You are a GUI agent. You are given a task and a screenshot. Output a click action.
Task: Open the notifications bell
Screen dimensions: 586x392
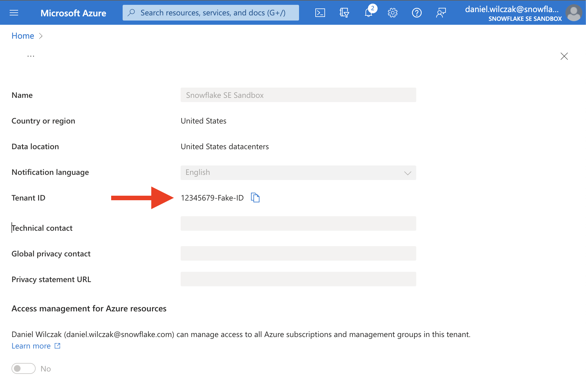369,13
